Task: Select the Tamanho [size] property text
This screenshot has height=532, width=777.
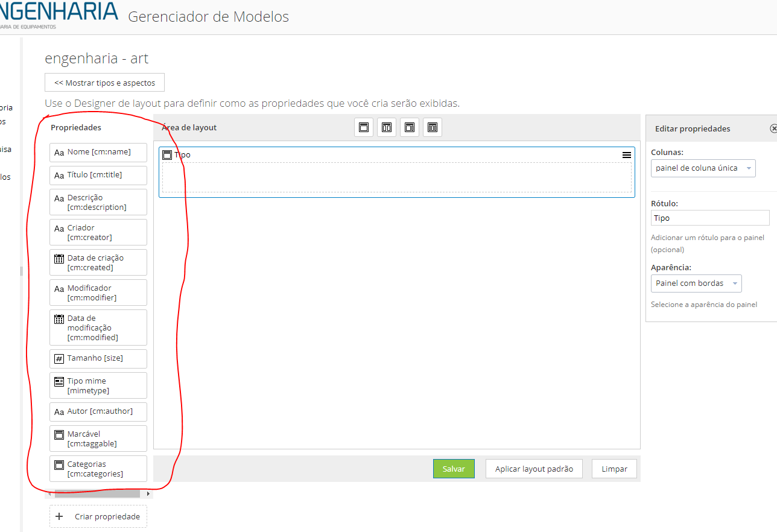Action: (x=95, y=358)
